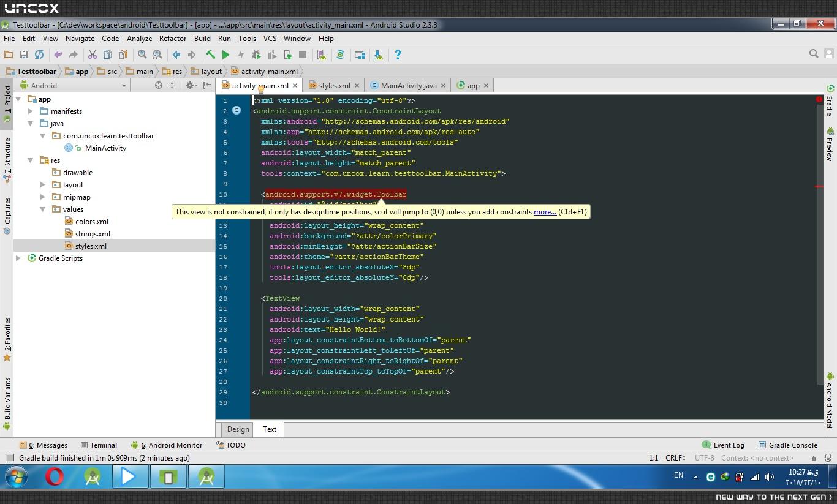Open the Analyze menu
Viewport: 837px width, 504px height.
coord(139,38)
